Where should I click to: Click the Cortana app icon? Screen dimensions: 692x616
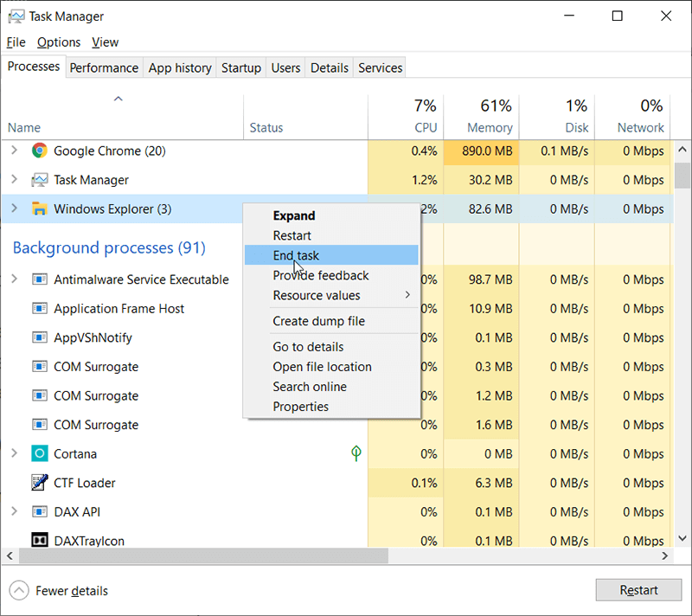point(38,453)
